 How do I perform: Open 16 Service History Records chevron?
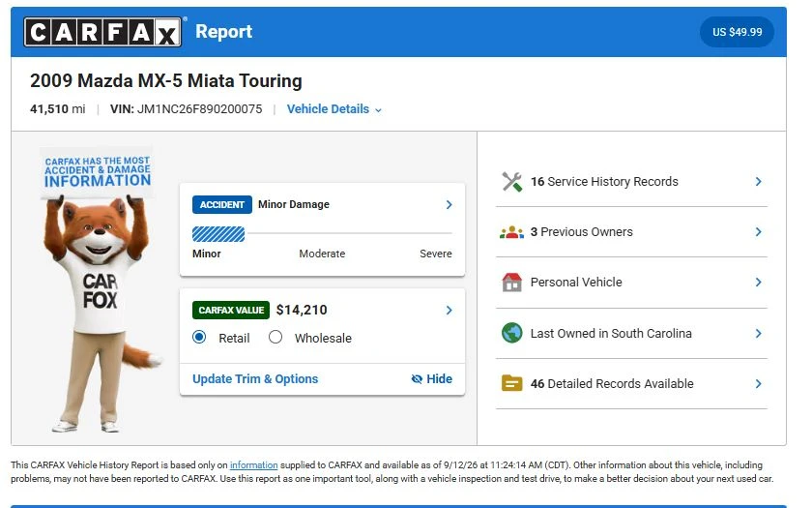[758, 182]
